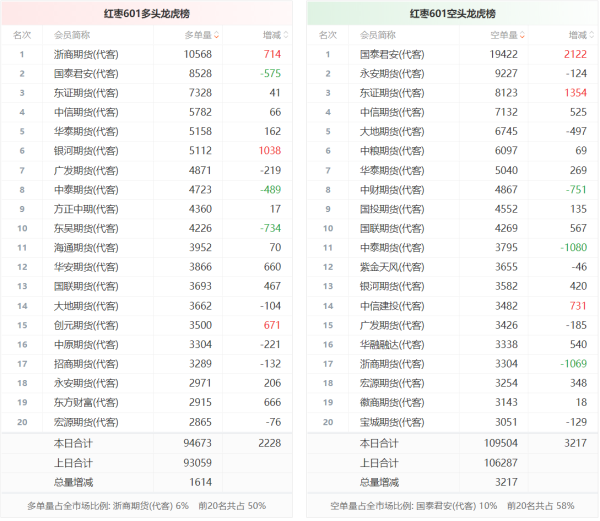Click 本日合计 short total 109504
This screenshot has height=521, width=600.
(501, 443)
